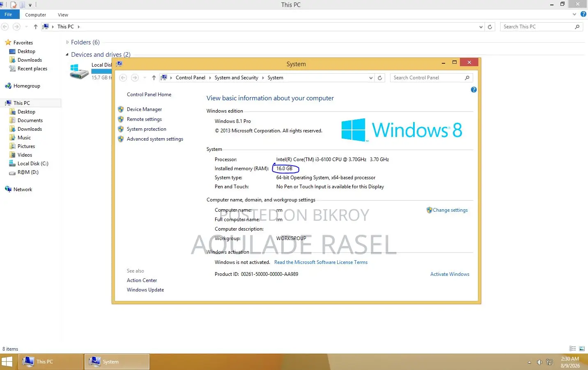
Task: Select Network in navigation pane
Action: (23, 190)
